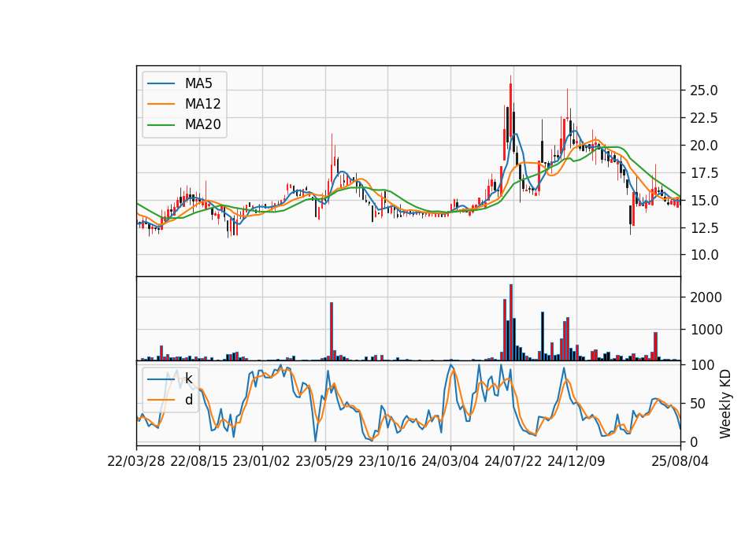Screen dimensions: 756x543
Task: Click the MA20 legend label
Action: point(202,125)
